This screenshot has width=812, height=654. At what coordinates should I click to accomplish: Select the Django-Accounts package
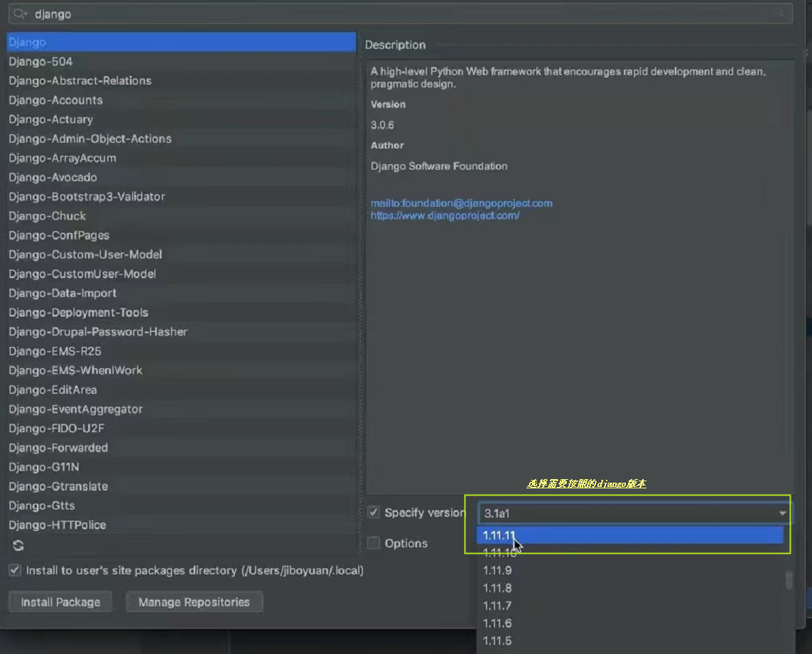(x=181, y=100)
